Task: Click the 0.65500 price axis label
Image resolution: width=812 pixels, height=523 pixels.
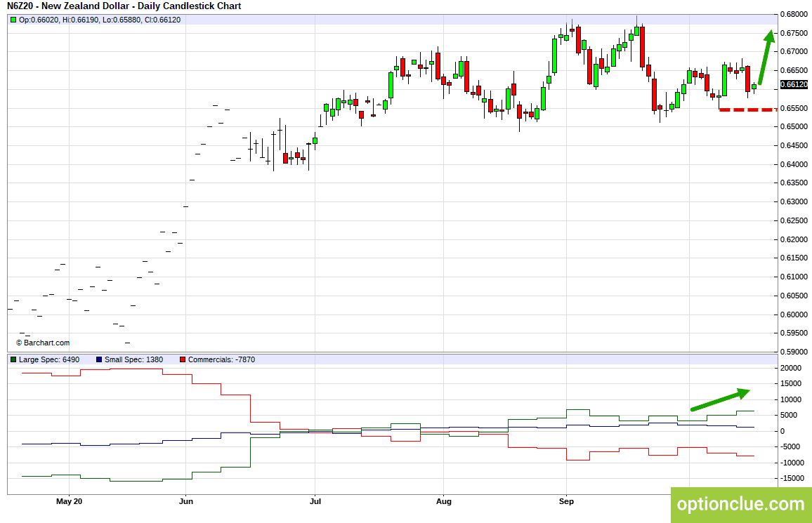Action: [794, 108]
